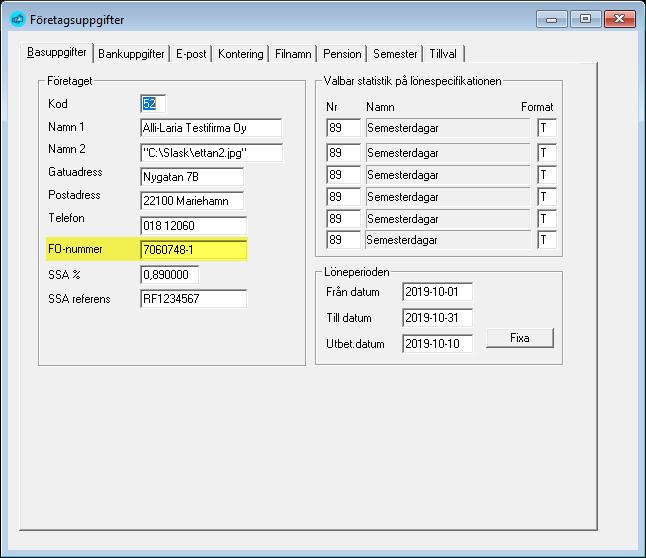Image resolution: width=646 pixels, height=558 pixels.
Task: Click the SSA referens field RF1234567
Action: [x=194, y=299]
